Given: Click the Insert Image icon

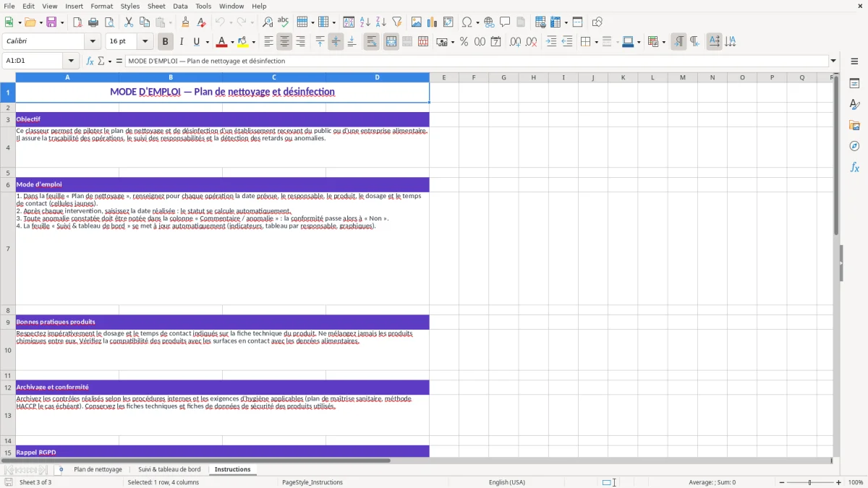Looking at the screenshot, I should click(417, 22).
